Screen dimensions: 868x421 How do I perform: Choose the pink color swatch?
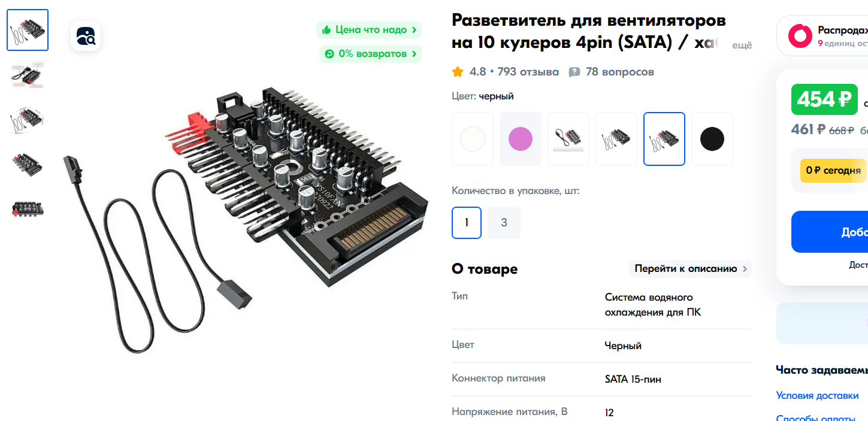(521, 139)
